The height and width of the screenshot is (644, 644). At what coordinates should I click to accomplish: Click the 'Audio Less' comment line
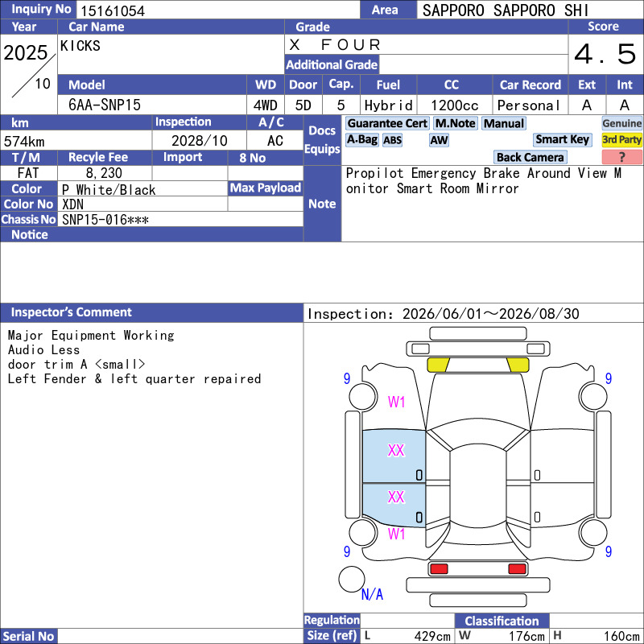43,350
